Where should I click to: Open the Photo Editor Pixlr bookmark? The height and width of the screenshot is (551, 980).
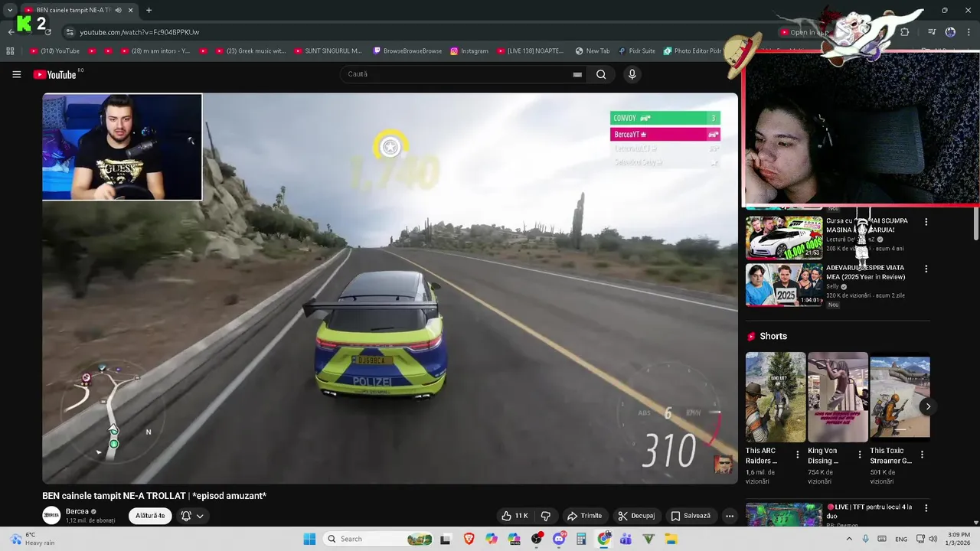coord(692,51)
